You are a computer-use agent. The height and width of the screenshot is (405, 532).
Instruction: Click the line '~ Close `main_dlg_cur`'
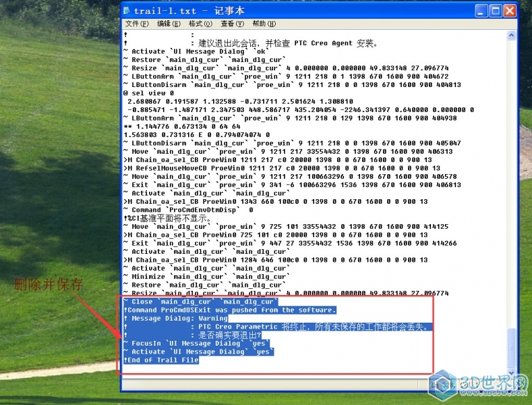[201, 302]
